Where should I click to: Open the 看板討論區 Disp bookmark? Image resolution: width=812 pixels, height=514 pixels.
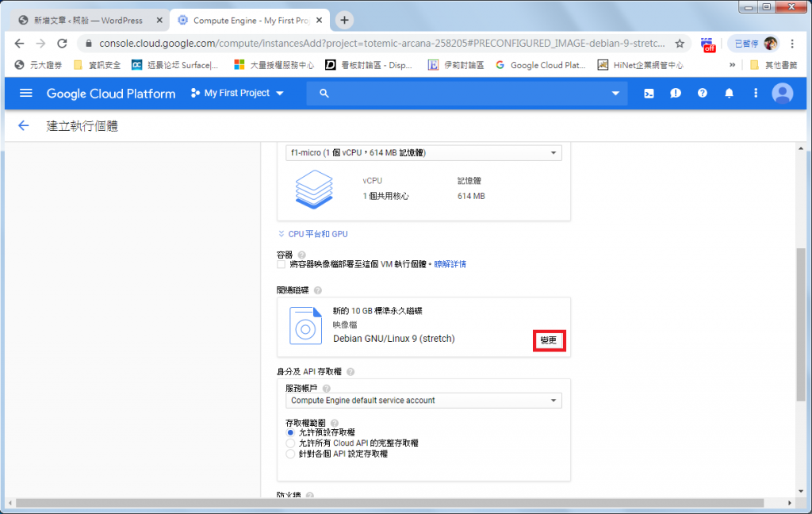coord(369,65)
